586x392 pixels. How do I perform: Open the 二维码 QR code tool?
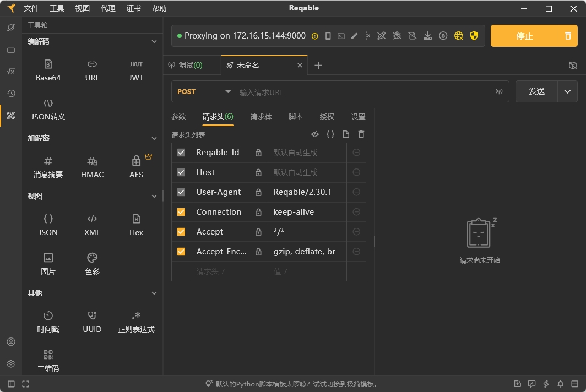pos(48,361)
